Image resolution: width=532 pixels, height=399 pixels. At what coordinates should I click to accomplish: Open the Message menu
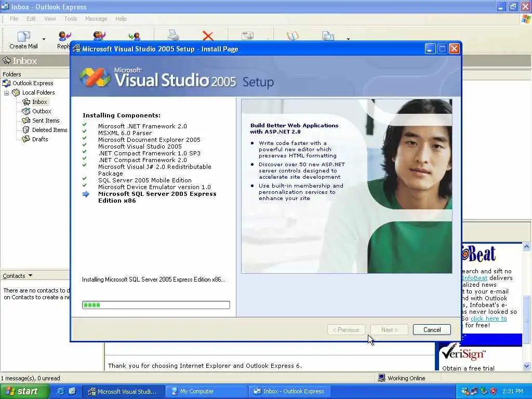(x=96, y=19)
